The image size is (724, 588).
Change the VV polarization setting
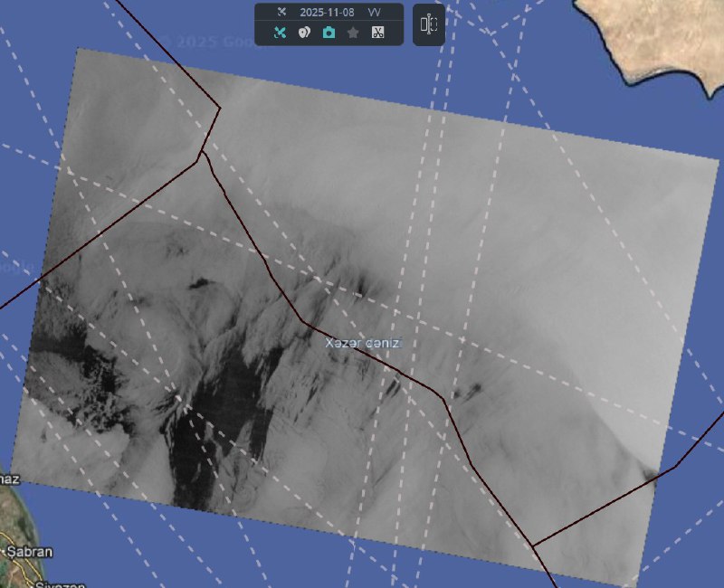(375, 13)
